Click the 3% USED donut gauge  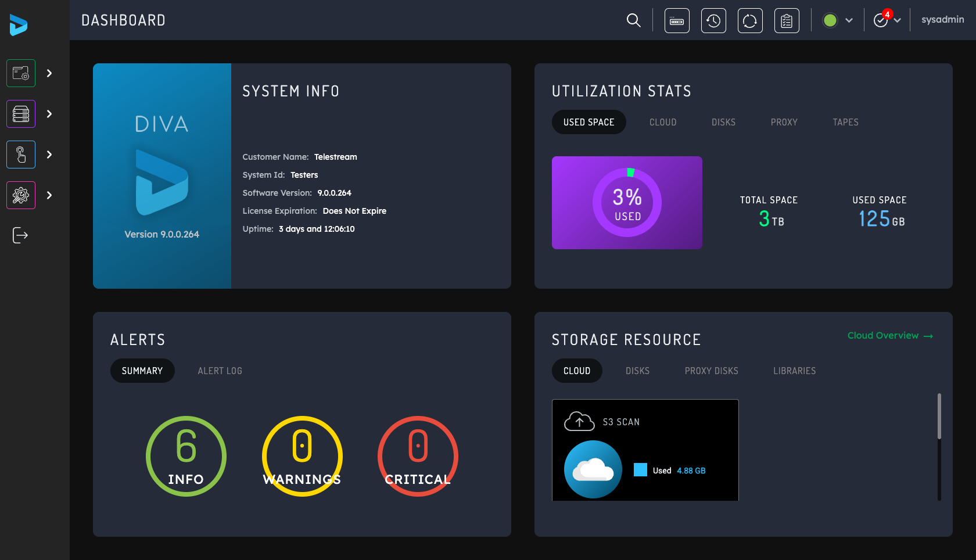pyautogui.click(x=627, y=202)
